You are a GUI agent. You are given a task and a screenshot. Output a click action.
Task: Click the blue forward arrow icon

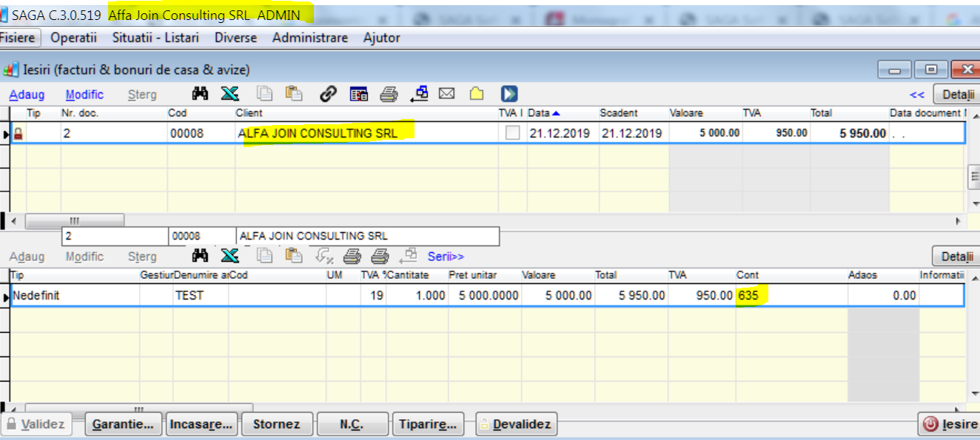[509, 94]
